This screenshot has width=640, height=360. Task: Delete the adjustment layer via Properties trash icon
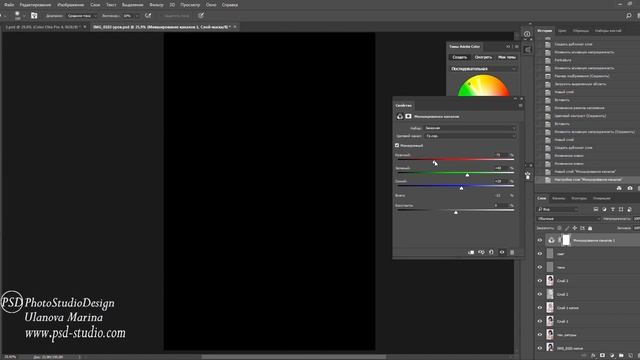512,252
